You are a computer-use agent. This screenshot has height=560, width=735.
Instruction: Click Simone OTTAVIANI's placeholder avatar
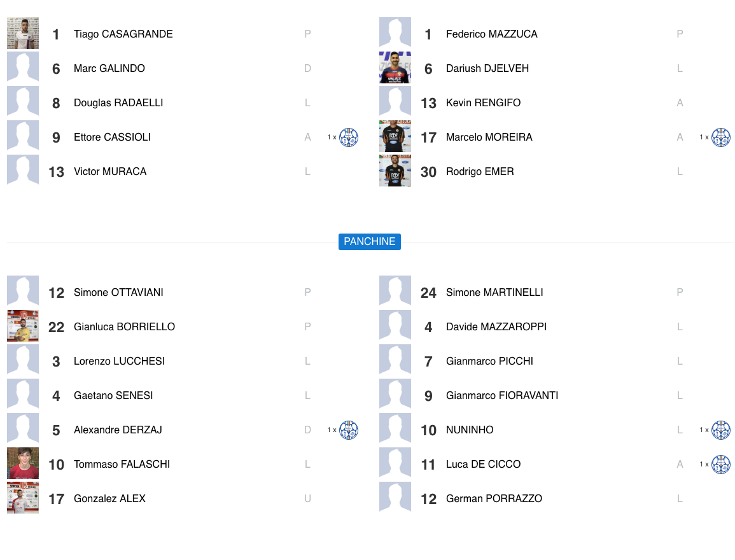coord(23,292)
